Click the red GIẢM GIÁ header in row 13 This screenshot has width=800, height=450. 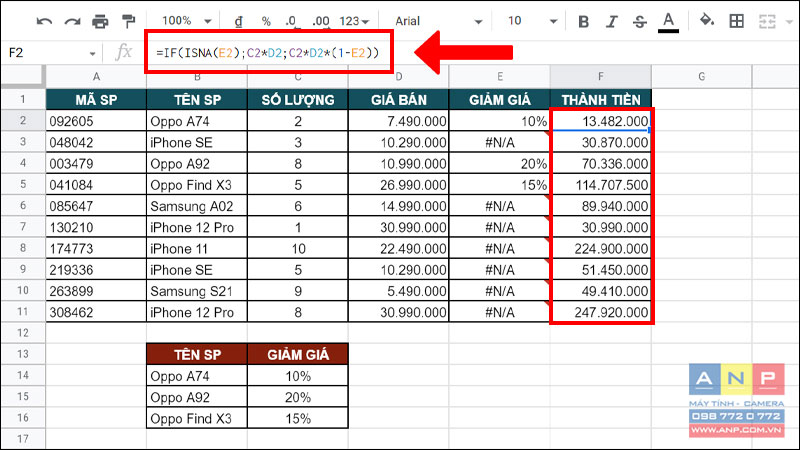tap(298, 354)
